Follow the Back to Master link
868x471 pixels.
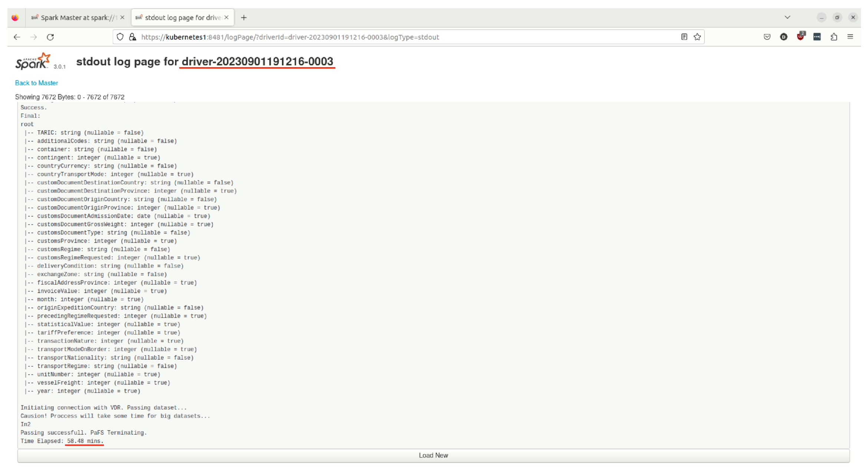click(x=36, y=83)
